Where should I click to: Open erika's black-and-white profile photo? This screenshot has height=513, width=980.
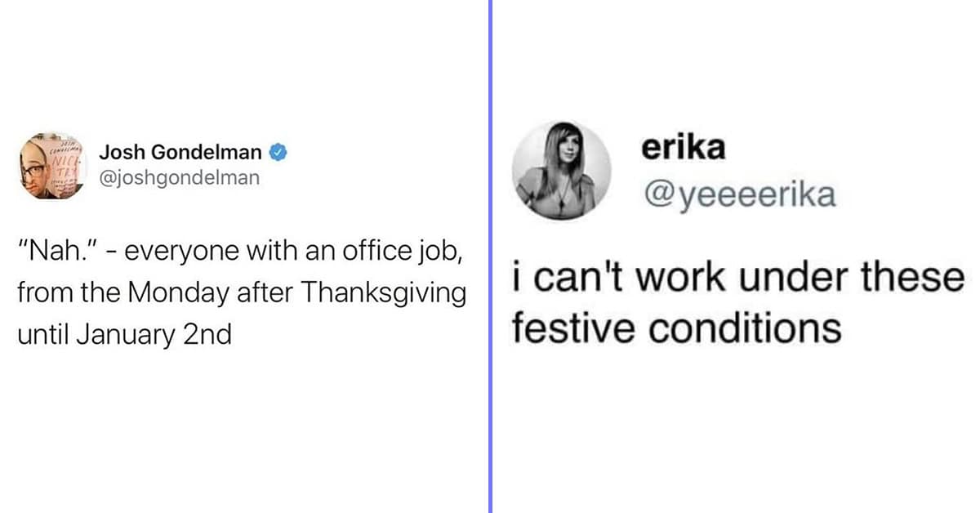click(561, 172)
